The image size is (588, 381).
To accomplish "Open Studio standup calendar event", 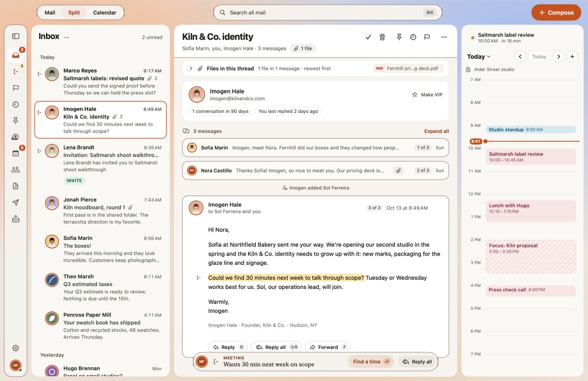I will coord(531,130).
